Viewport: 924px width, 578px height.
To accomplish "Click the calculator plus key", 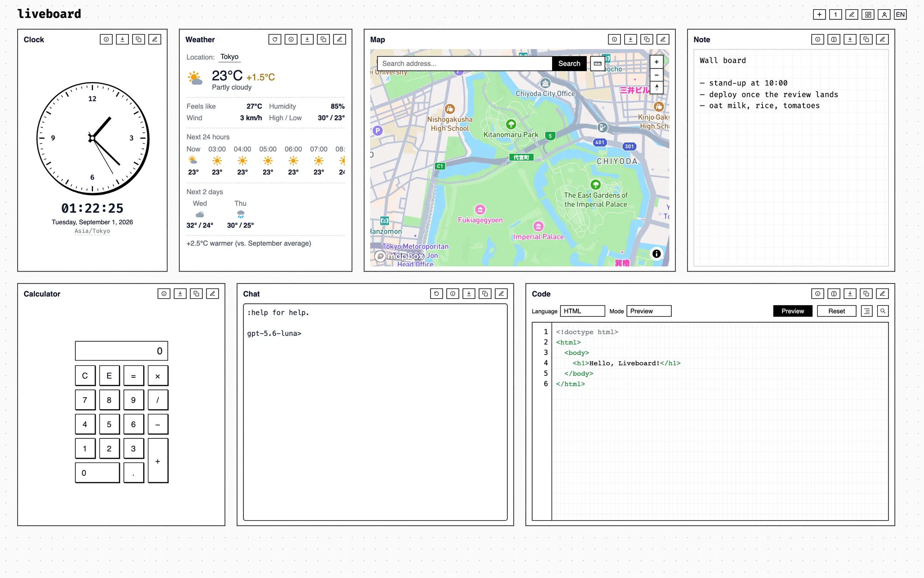I will click(x=158, y=461).
